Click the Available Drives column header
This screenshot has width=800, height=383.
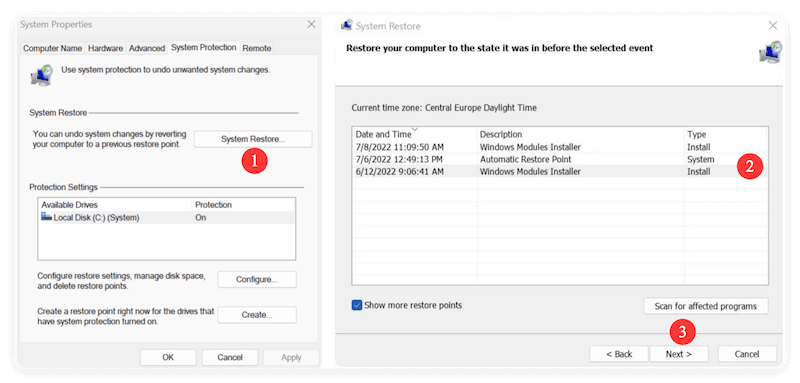[115, 205]
